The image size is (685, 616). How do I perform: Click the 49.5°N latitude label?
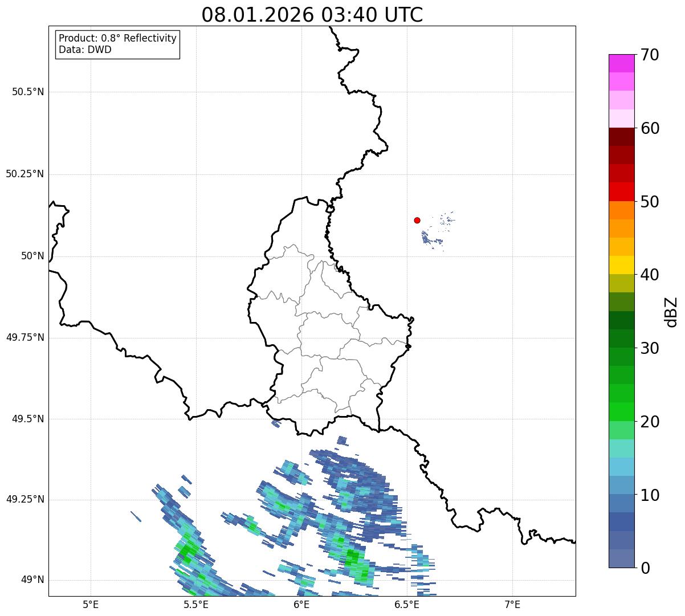tap(28, 419)
